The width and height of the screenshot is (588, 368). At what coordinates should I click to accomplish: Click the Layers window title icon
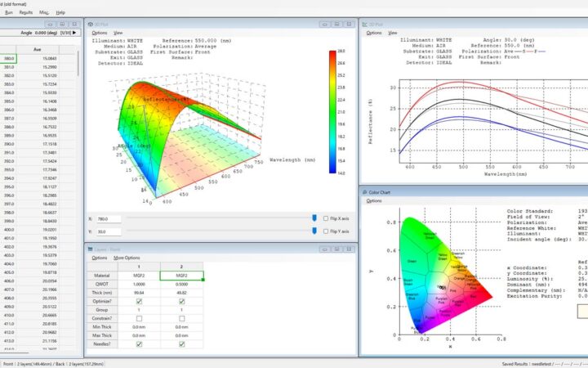coord(90,249)
